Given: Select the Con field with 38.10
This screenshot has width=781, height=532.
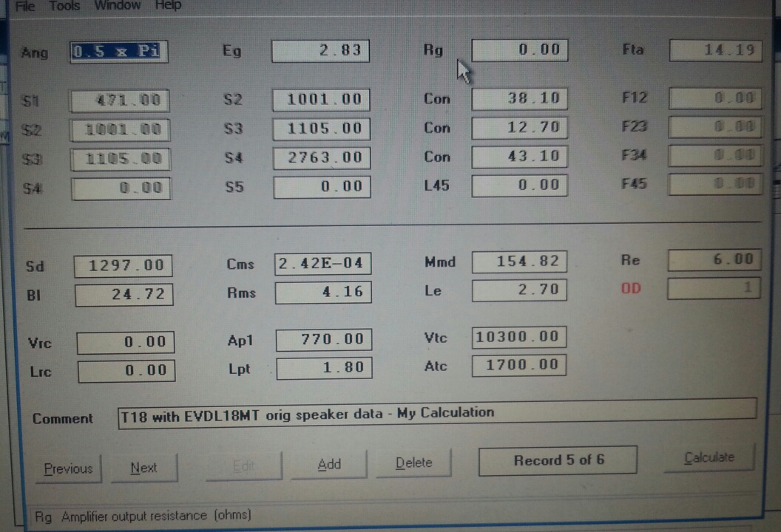Looking at the screenshot, I should 519,99.
